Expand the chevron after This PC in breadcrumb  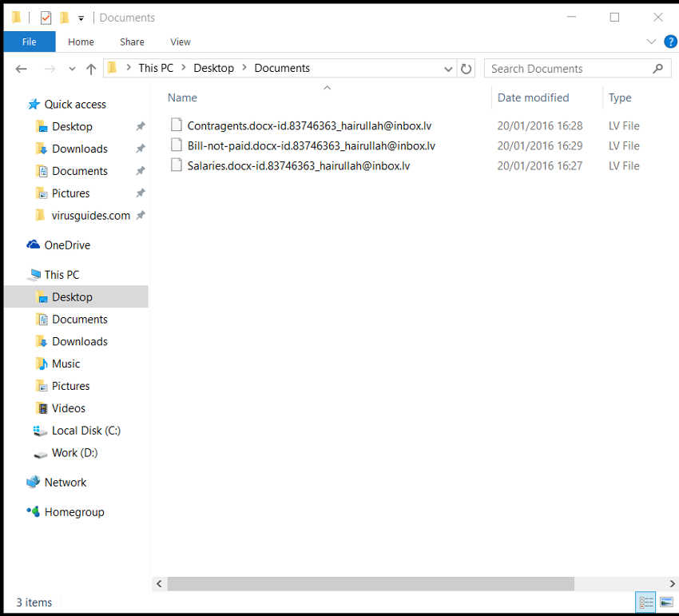[x=184, y=68]
